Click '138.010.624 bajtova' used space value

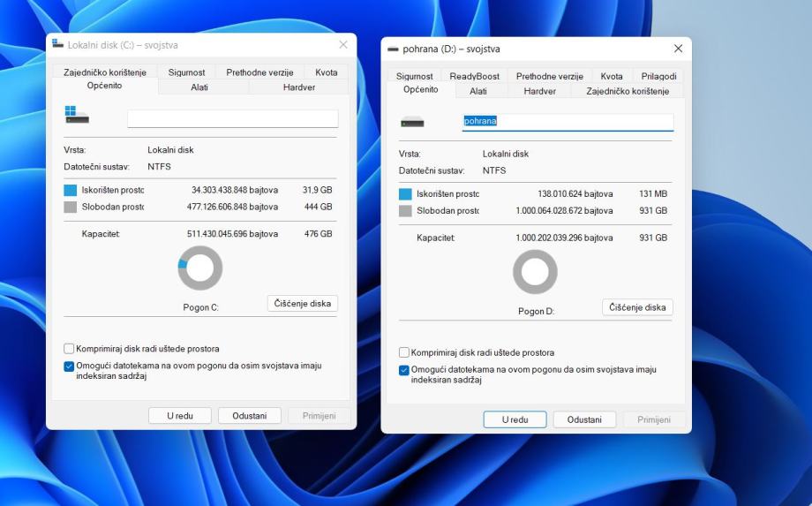pos(575,193)
